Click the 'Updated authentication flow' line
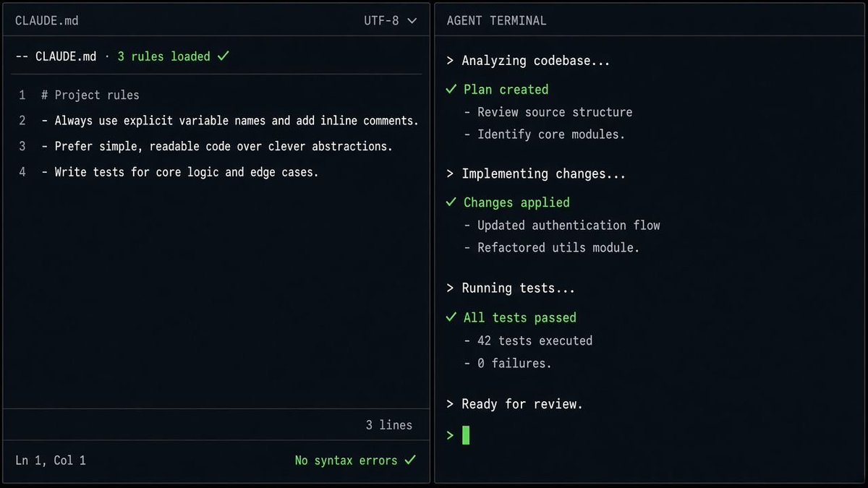 coord(562,225)
